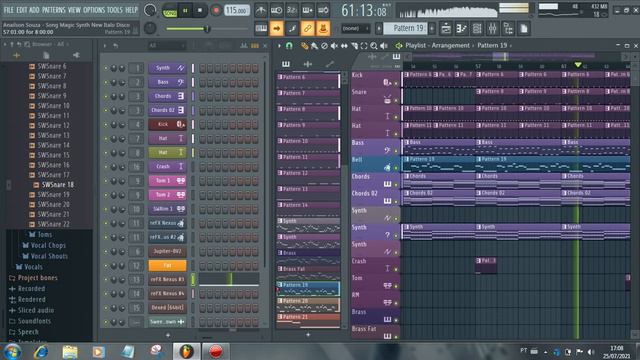Click the song position slider handle
This screenshot has height=360, width=640.
(207, 29)
